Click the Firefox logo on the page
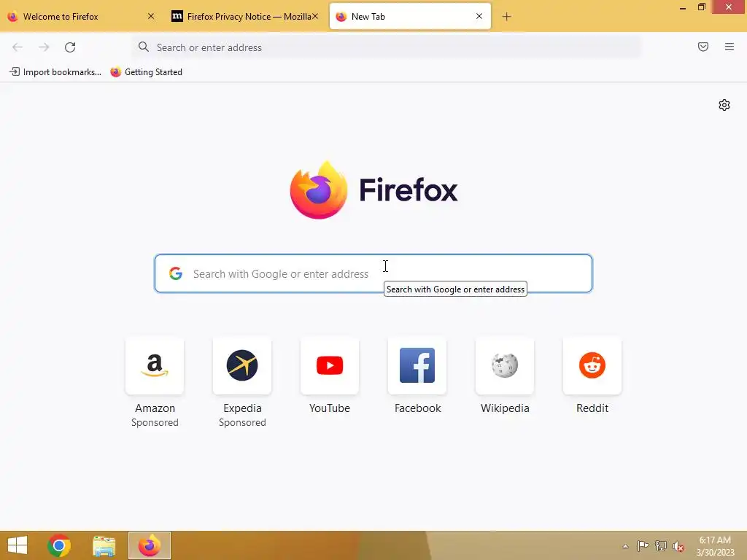 [373, 190]
